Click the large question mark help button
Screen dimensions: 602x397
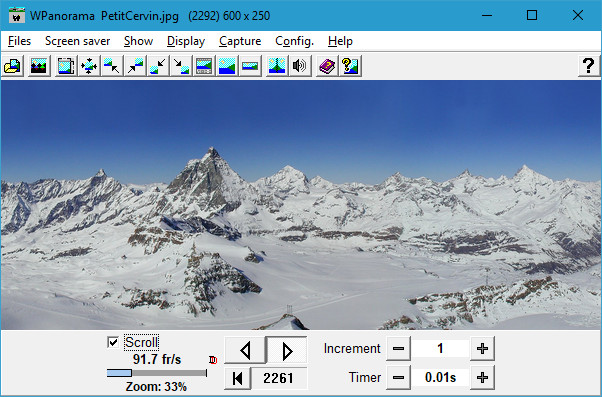[x=589, y=66]
